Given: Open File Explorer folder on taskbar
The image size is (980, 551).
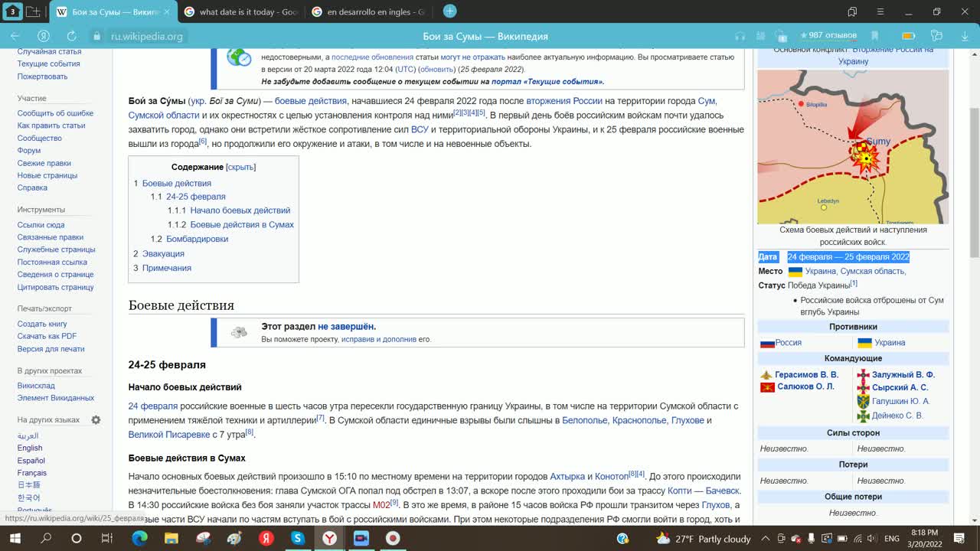Looking at the screenshot, I should click(171, 538).
